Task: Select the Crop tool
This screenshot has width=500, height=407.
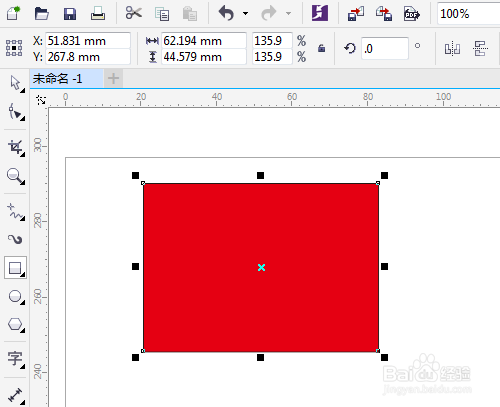Action: pos(15,147)
